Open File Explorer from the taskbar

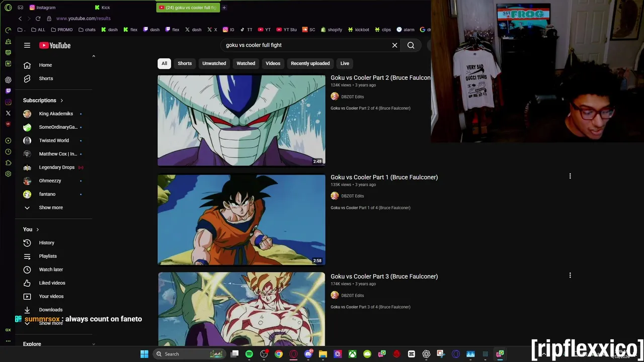[x=323, y=354]
